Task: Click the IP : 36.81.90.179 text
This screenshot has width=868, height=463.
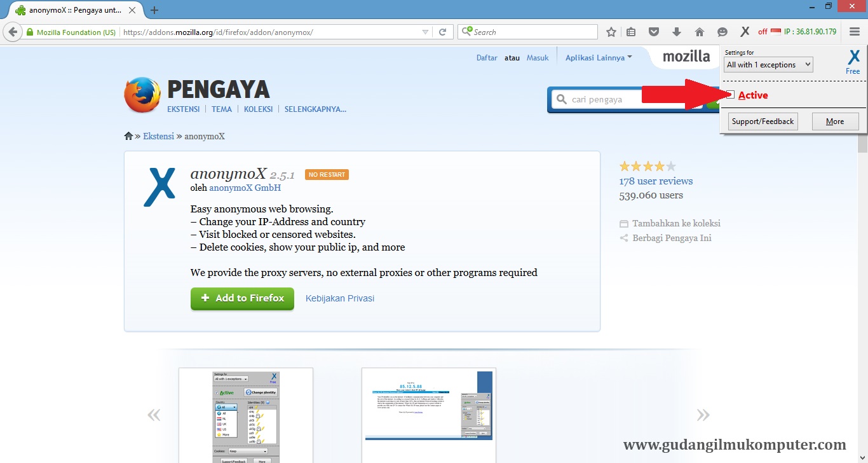Action: (810, 32)
